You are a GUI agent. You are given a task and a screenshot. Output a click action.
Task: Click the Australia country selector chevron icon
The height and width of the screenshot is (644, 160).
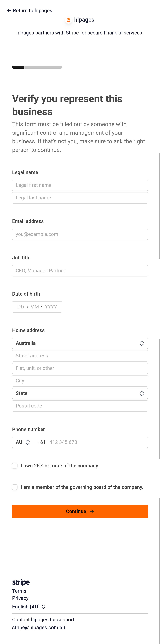142,343
